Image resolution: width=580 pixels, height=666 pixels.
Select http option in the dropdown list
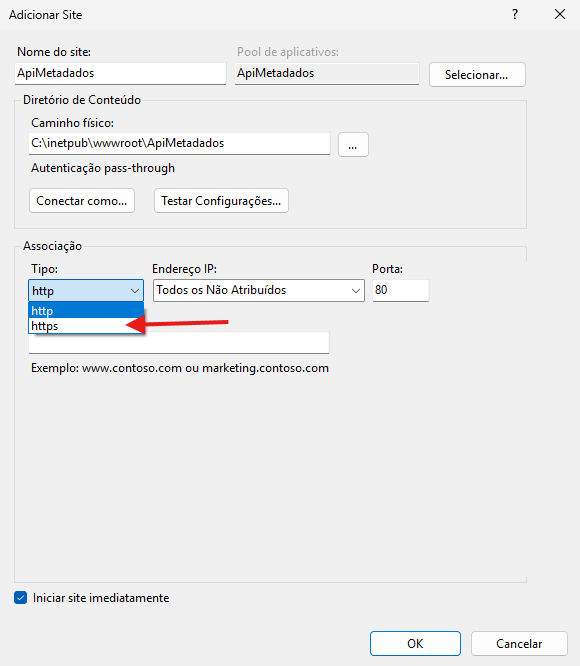coord(86,310)
